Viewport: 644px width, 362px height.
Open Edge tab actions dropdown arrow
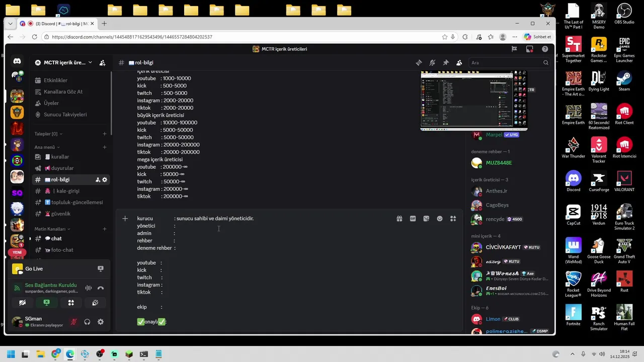tap(11, 24)
